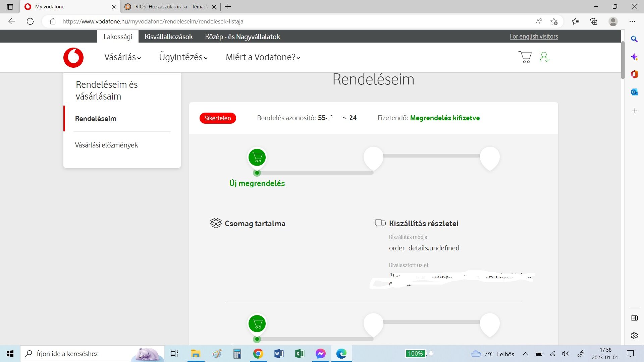
Task: Expand the Ügyintézés menu
Action: click(x=183, y=57)
